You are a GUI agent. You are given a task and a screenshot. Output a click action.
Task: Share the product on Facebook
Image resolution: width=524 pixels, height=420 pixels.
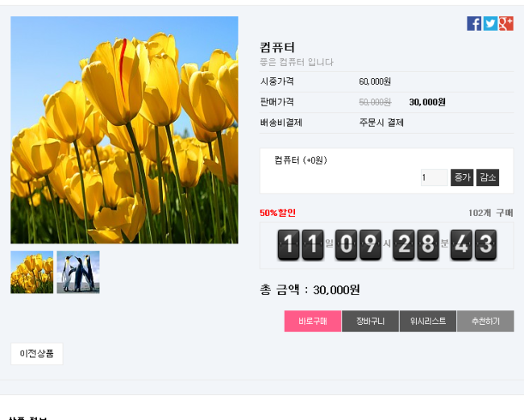pos(474,23)
